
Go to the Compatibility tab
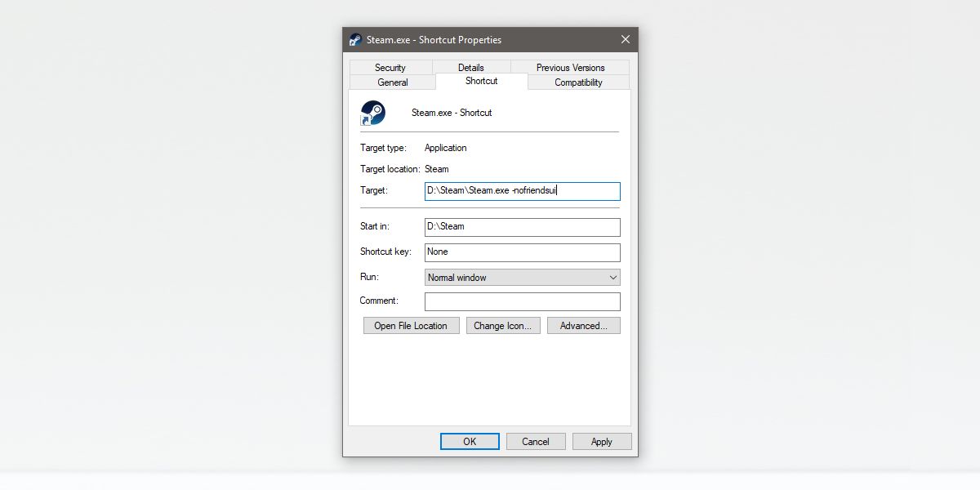(578, 82)
